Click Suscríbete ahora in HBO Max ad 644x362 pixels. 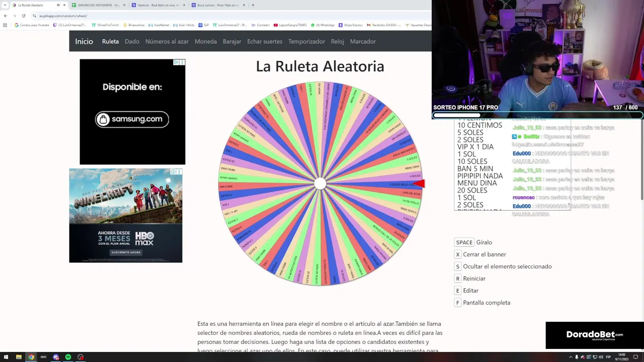point(126,252)
